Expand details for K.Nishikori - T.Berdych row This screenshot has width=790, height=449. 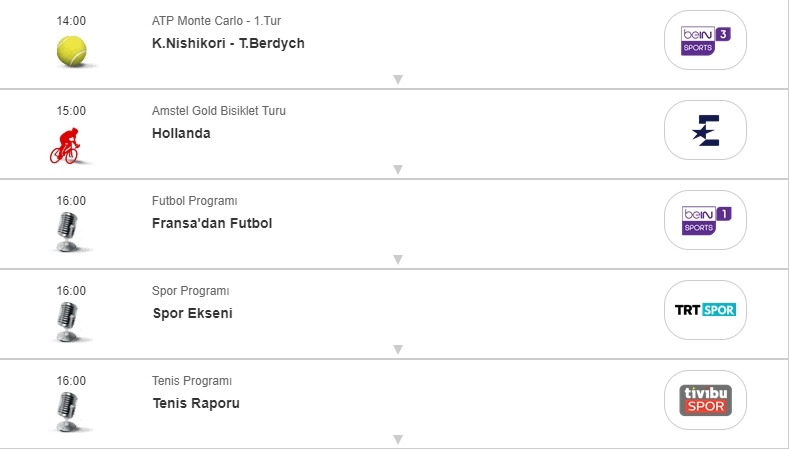pyautogui.click(x=398, y=80)
